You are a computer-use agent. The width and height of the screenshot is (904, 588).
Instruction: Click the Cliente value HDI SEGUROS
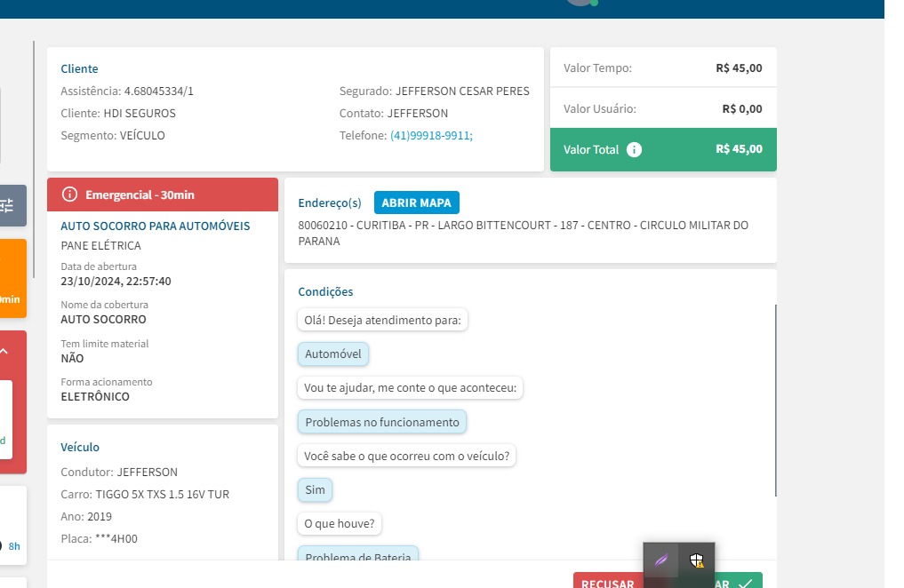[x=140, y=113]
